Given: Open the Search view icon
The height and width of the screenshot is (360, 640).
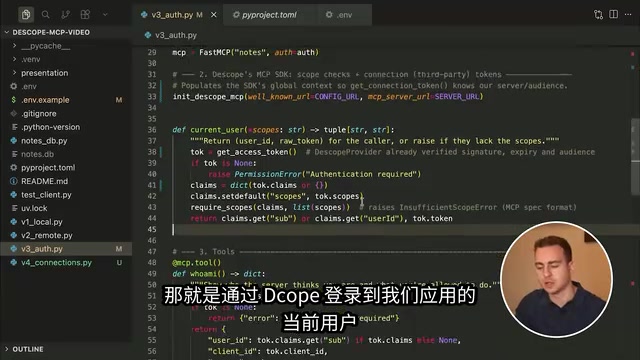Looking at the screenshot, I should point(45,15).
